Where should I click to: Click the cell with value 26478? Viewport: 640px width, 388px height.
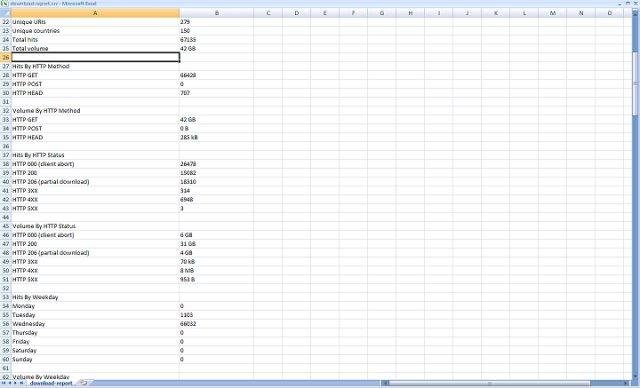(216, 164)
